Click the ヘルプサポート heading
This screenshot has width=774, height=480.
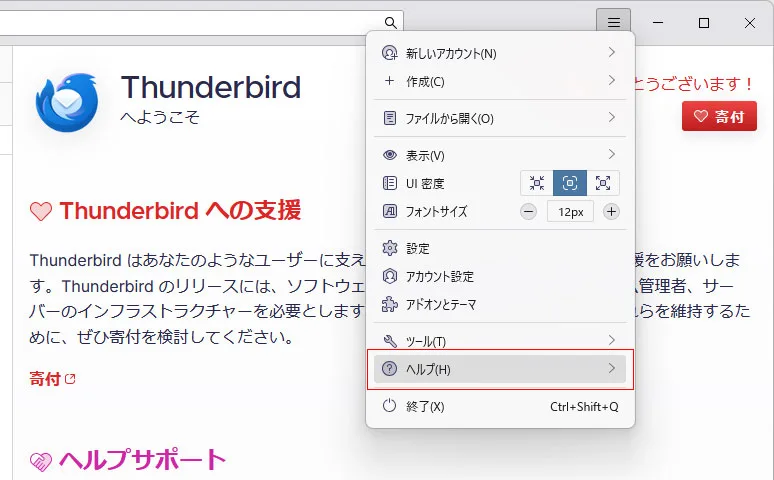click(x=142, y=460)
